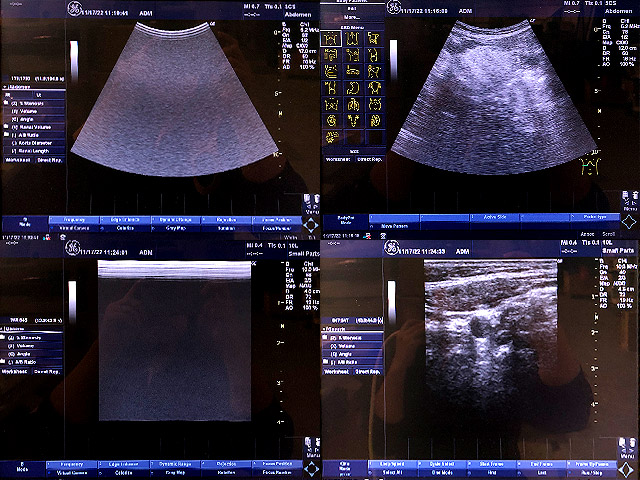Pick the lone body pattern in the last row
Screen dimensions: 640x480
tap(332, 137)
